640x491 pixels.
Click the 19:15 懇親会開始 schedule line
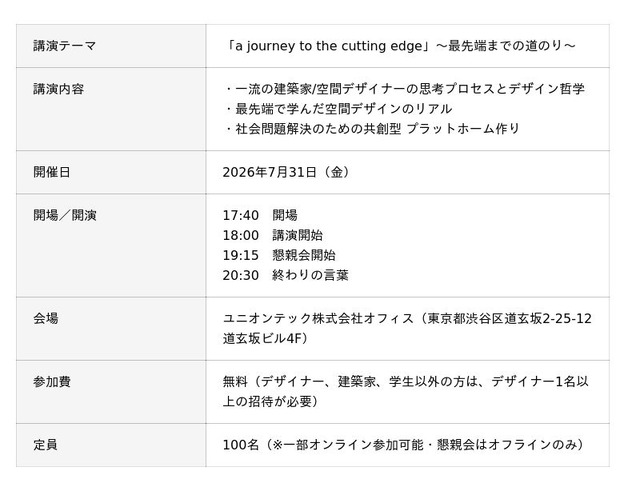coord(279,255)
